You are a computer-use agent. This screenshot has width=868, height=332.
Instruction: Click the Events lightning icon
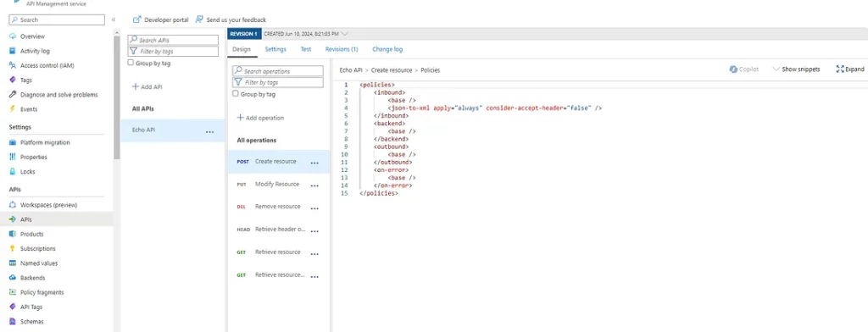tap(13, 109)
